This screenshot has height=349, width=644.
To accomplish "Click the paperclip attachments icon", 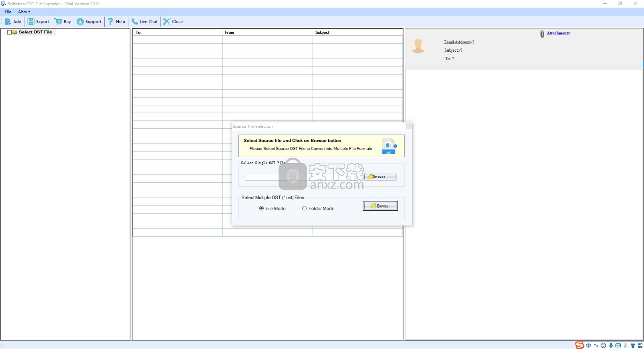I will (x=542, y=34).
